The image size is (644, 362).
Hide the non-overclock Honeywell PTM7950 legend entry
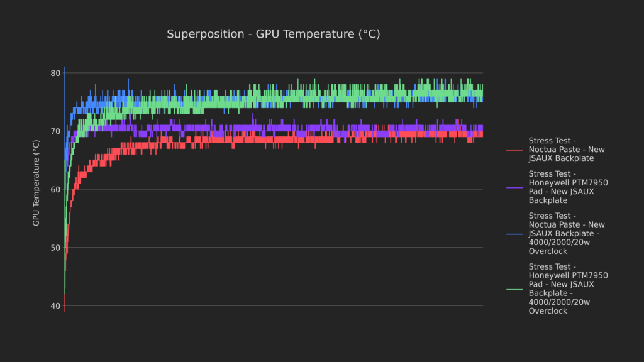pyautogui.click(x=568, y=187)
